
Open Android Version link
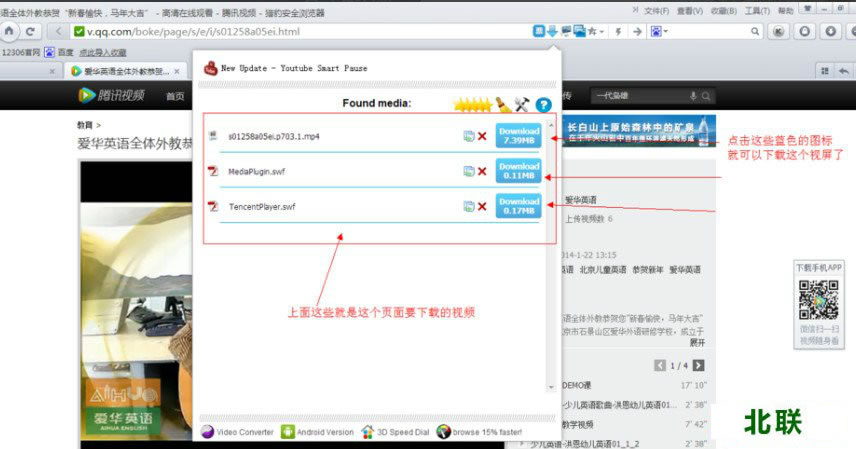pos(318,432)
